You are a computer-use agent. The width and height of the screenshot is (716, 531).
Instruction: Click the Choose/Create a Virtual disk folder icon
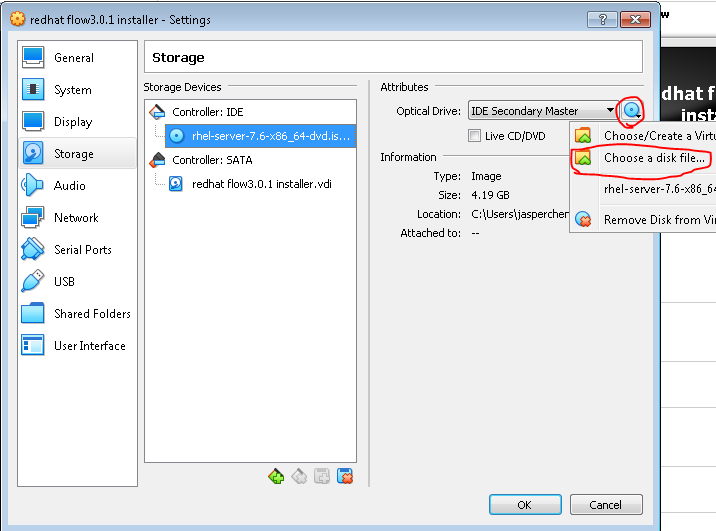583,136
